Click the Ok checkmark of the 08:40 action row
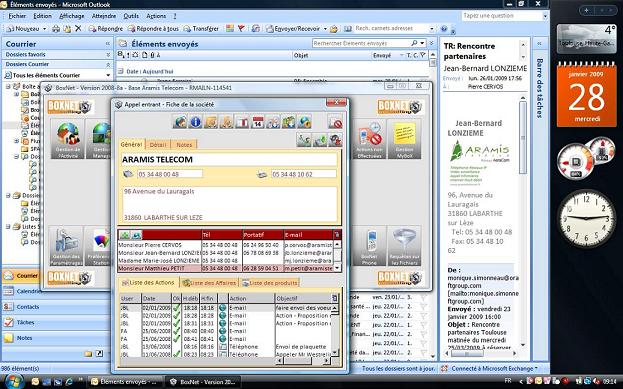Image resolution: width=623 pixels, height=389 pixels. click(x=176, y=331)
